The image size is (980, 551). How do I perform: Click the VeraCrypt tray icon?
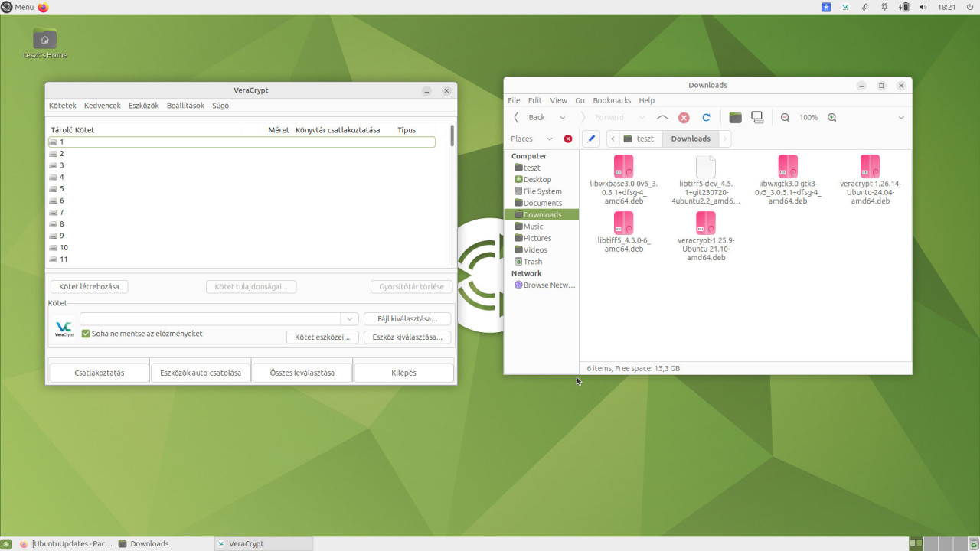click(846, 7)
